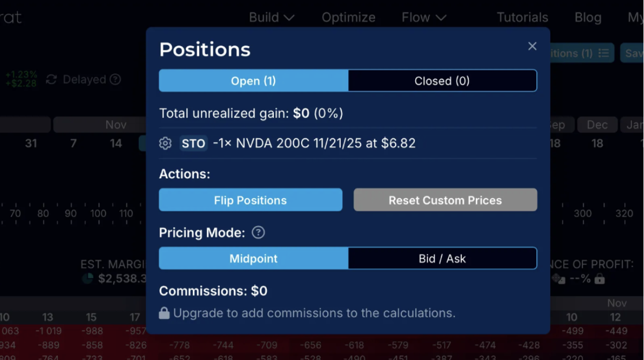
Task: Open the Tutorials page
Action: coord(522,18)
